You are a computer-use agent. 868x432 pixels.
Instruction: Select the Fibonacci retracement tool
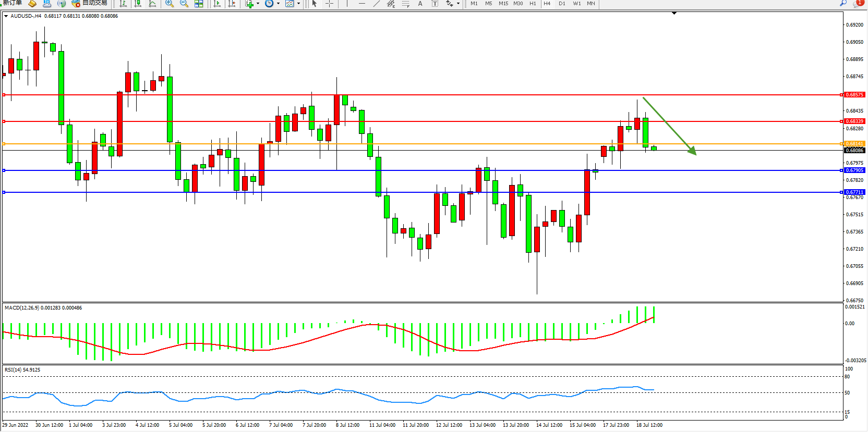(x=406, y=4)
